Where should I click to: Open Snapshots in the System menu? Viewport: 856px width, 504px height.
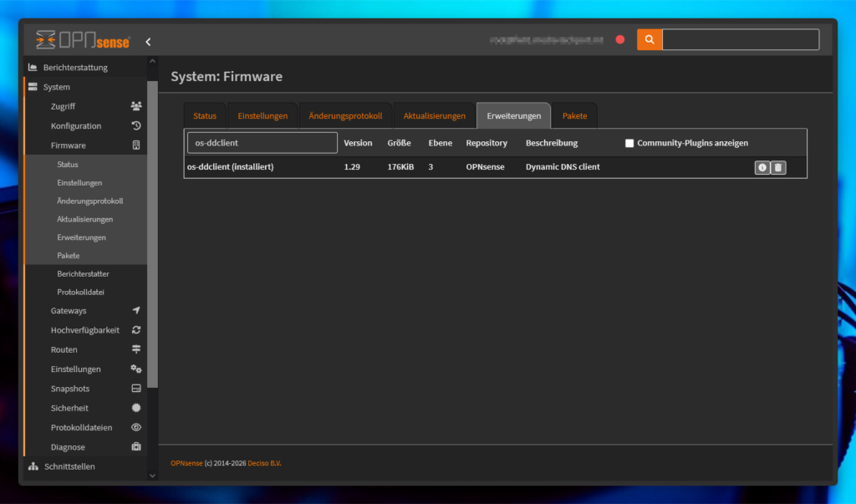click(x=70, y=389)
